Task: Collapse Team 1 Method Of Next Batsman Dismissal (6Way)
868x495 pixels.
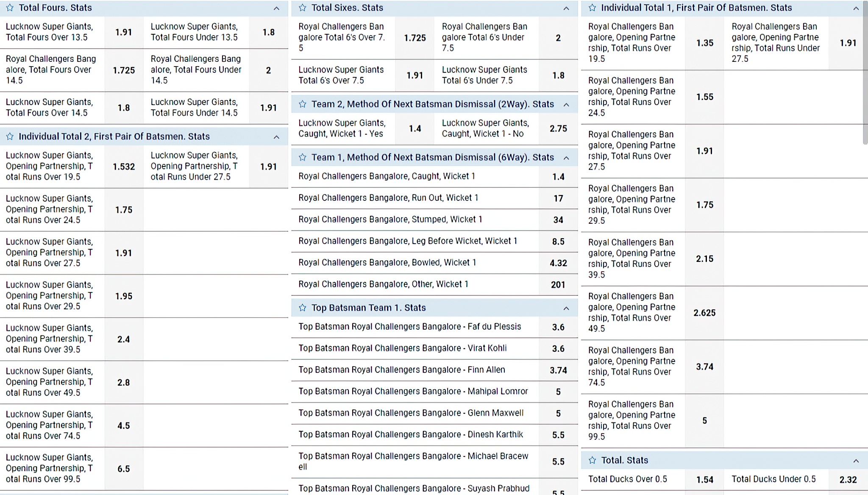Action: 566,158
